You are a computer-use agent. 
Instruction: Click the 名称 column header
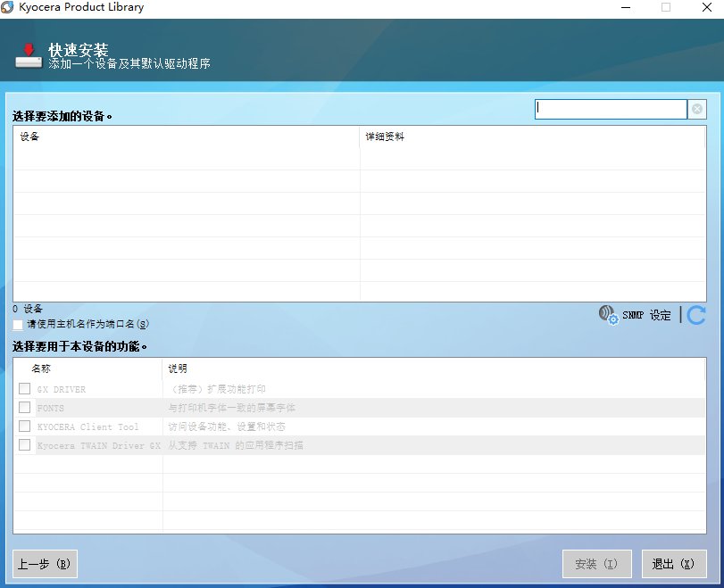pyautogui.click(x=43, y=369)
